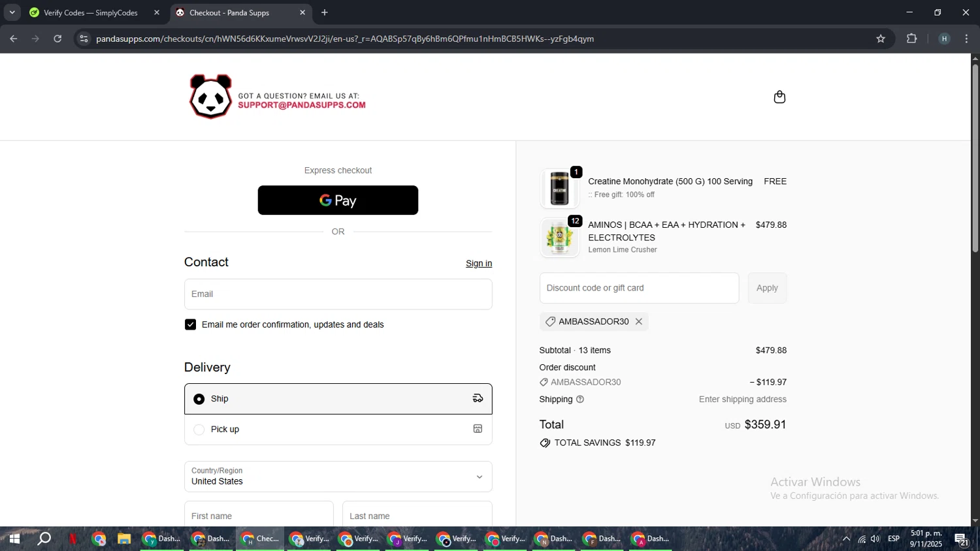Open the shopping bag cart icon

click(x=779, y=97)
